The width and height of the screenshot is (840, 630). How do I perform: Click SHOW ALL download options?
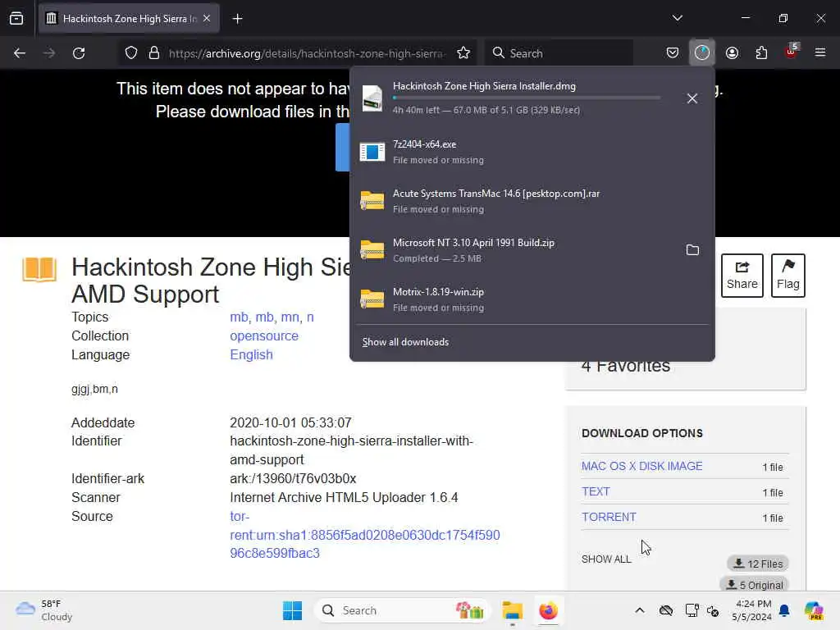[x=606, y=559]
